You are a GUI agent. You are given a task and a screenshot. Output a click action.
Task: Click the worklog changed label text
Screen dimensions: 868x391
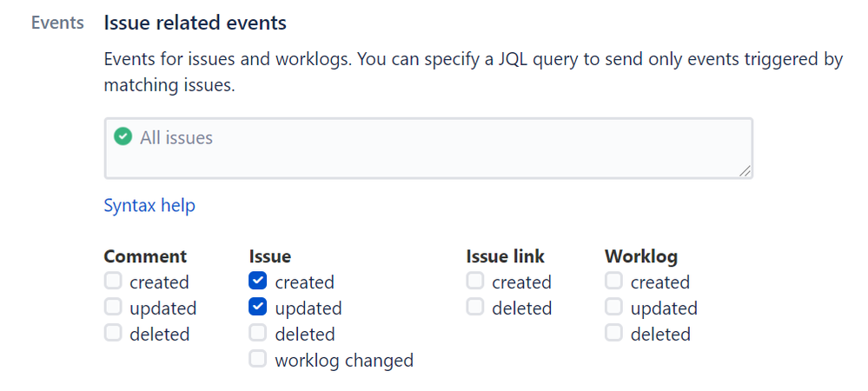pos(344,361)
